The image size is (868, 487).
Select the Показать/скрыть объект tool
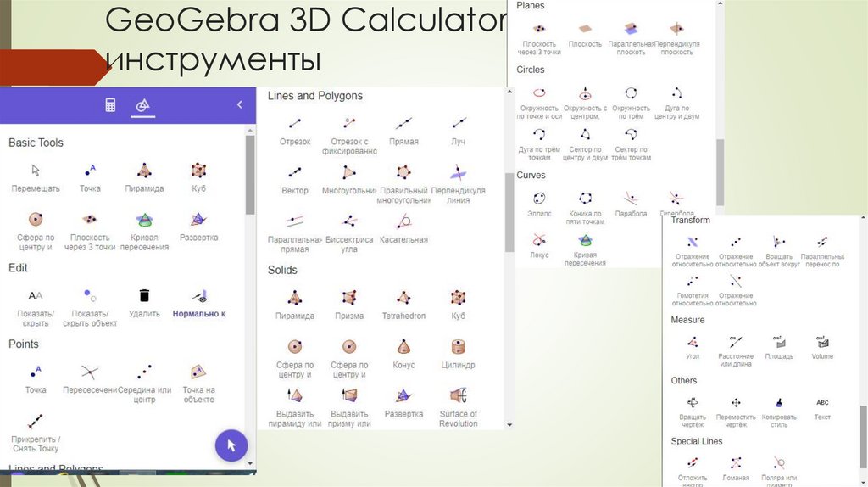click(90, 307)
